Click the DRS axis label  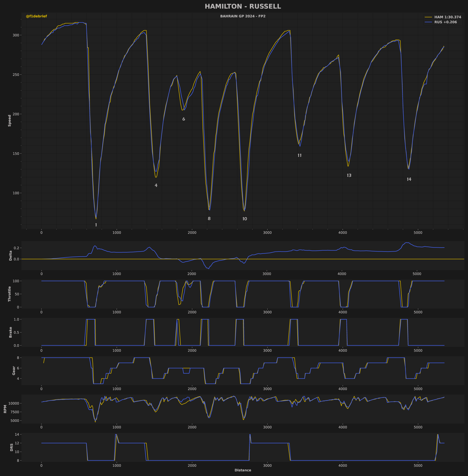[x=11, y=447]
